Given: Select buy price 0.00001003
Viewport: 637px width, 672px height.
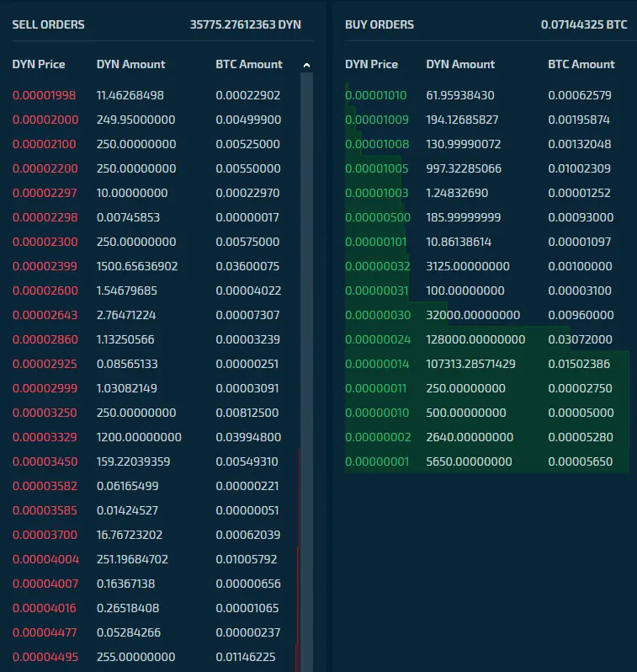Looking at the screenshot, I should 376,193.
